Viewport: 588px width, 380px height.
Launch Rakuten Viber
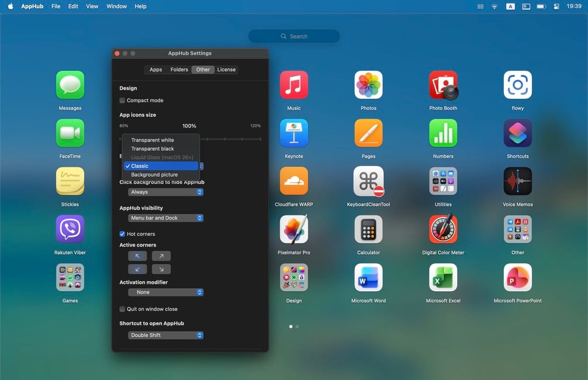(x=70, y=229)
